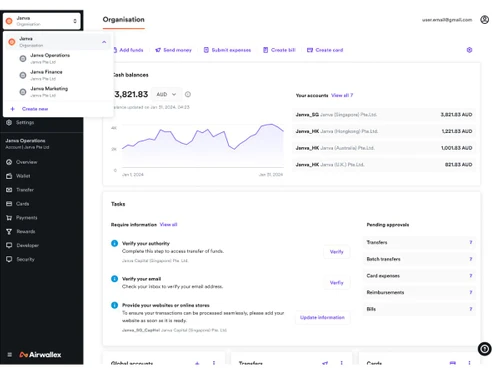Click the hamburger menu icon near Airwallex logo
Screen dimensions: 500x375
(10, 355)
